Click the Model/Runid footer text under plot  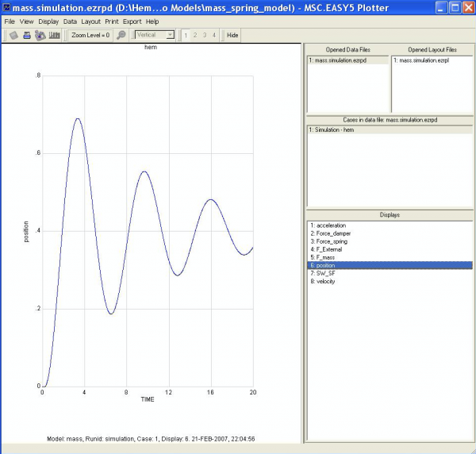151,439
